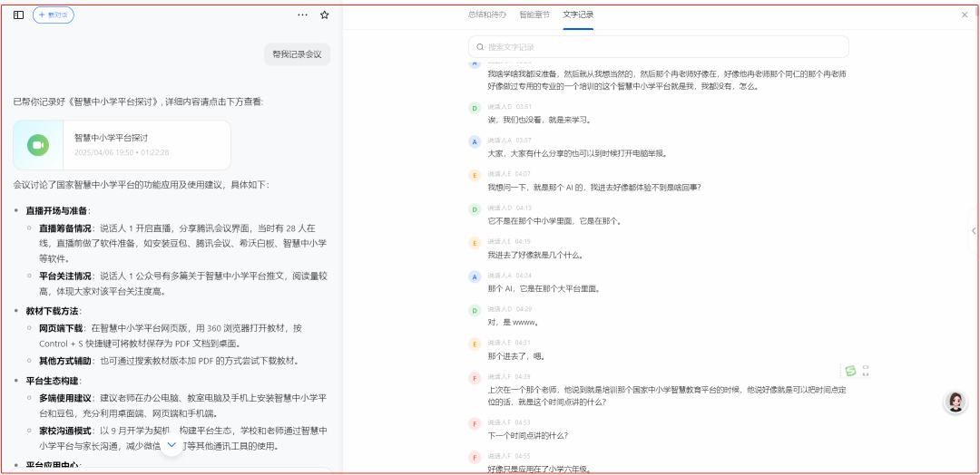Start a new chat with 新对话 button
The height and width of the screenshot is (475, 980).
[x=54, y=15]
